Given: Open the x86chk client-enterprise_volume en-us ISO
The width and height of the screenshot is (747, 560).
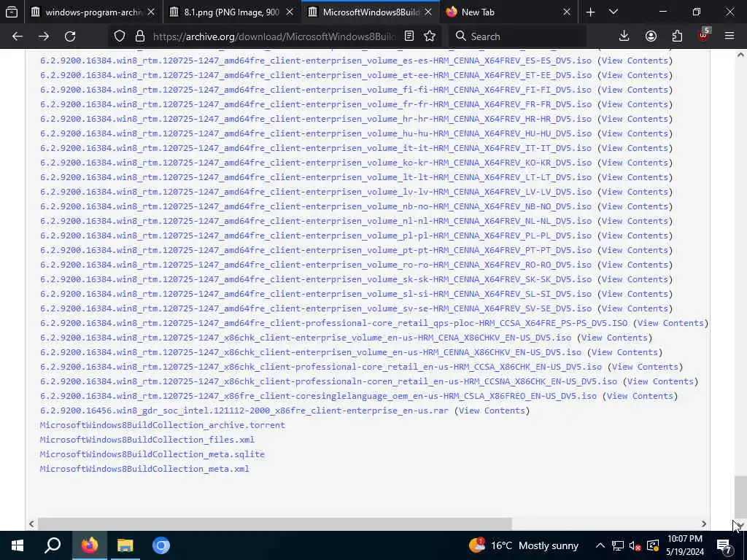Looking at the screenshot, I should point(306,338).
